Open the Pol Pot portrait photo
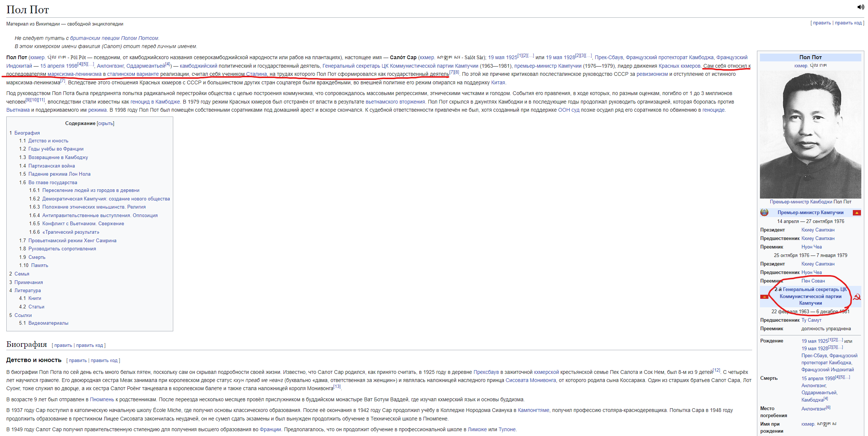Viewport: 868px width, 436px height. click(x=810, y=135)
